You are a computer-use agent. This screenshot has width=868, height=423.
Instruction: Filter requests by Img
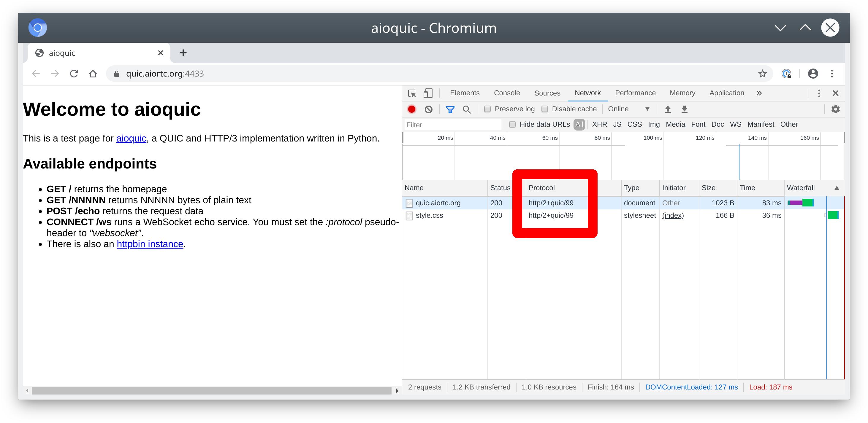tap(654, 125)
